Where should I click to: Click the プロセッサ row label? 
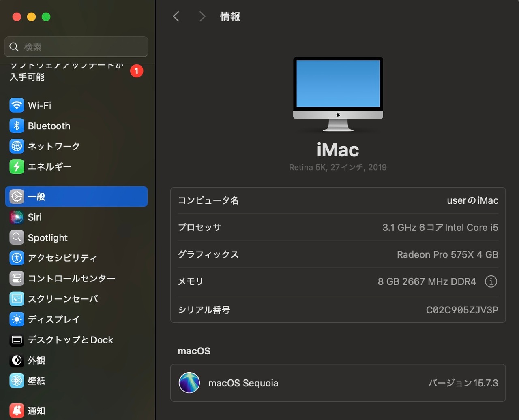click(199, 228)
